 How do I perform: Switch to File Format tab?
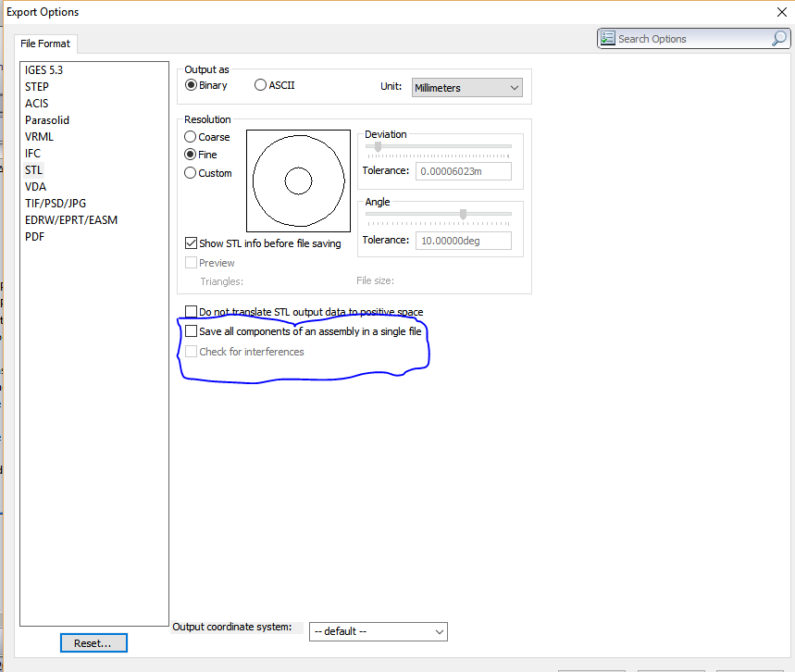45,44
